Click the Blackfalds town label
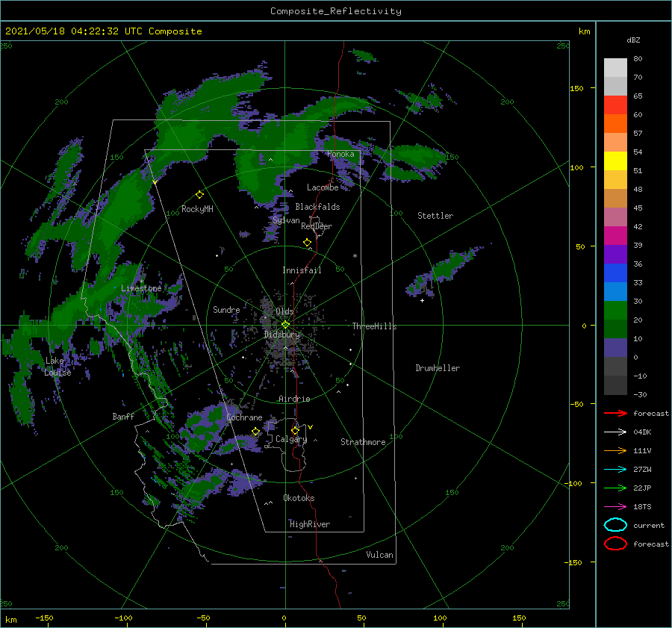Viewport: 672px width, 628px height. (x=317, y=207)
